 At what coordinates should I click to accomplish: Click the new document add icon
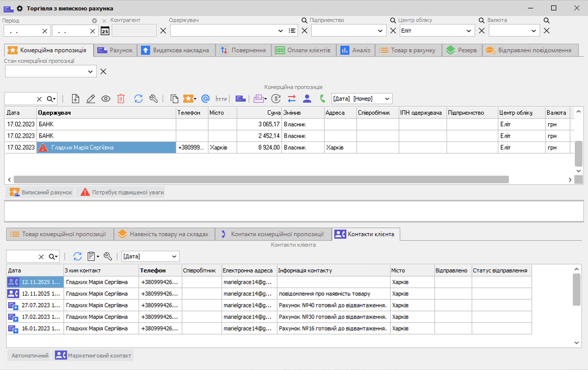pyautogui.click(x=75, y=99)
